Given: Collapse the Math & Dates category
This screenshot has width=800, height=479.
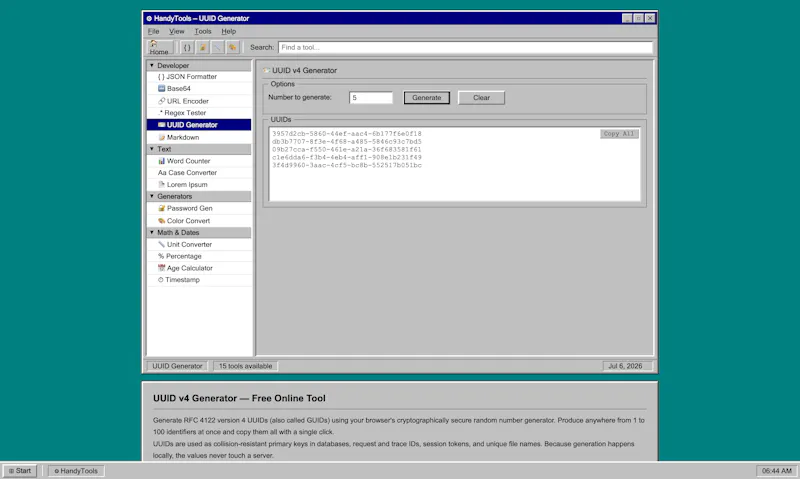Looking at the screenshot, I should pos(199,233).
